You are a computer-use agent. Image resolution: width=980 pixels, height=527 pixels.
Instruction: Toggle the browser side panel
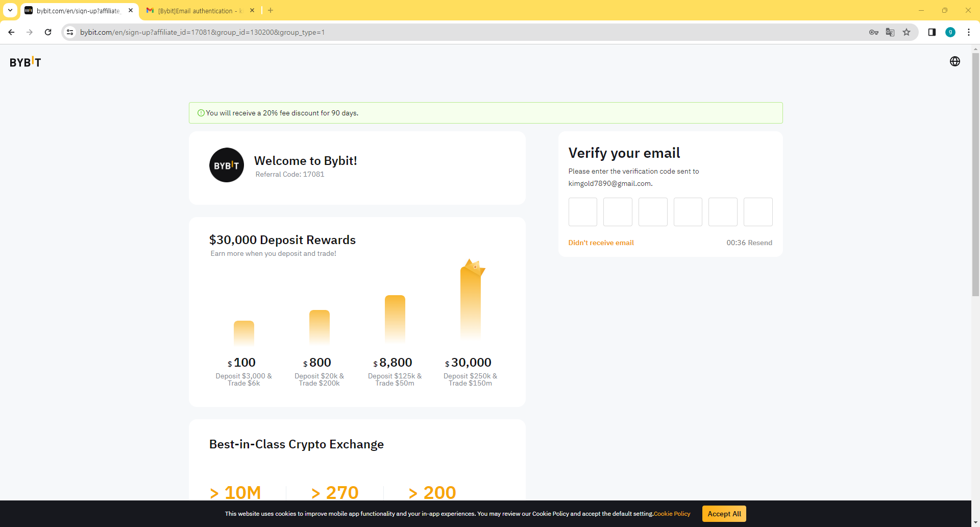[932, 32]
